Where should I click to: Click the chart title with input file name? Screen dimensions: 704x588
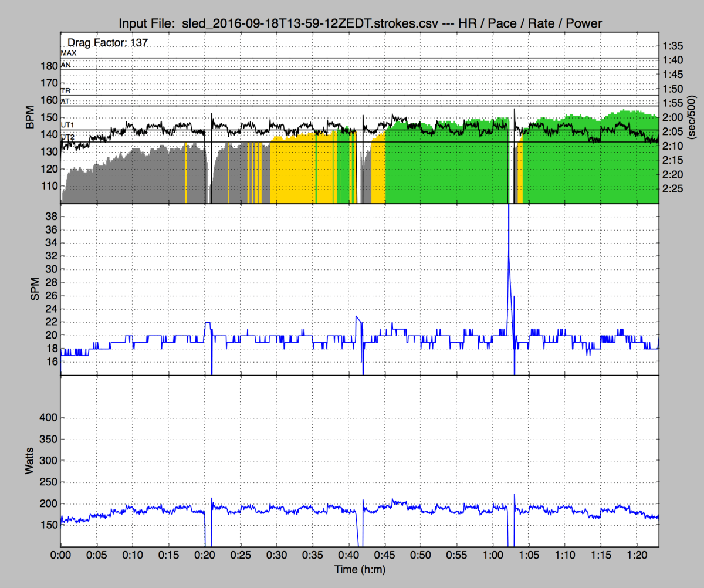(x=360, y=23)
